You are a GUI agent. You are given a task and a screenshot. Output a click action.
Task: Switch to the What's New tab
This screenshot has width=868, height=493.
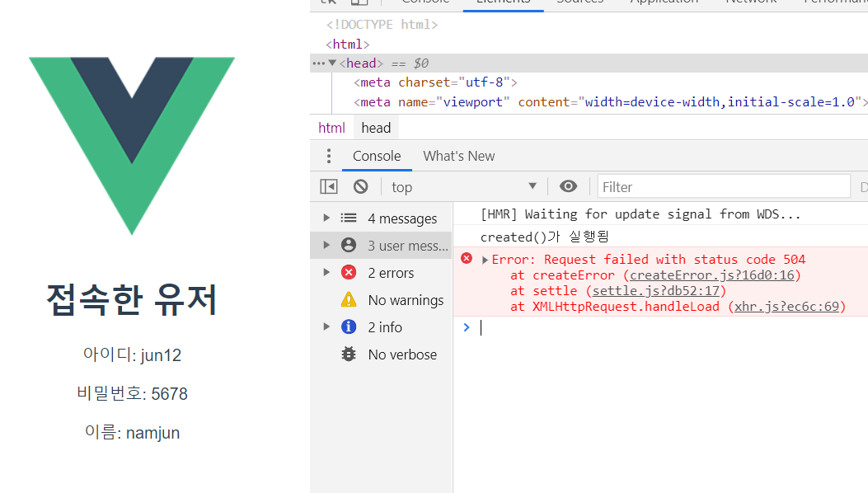459,156
